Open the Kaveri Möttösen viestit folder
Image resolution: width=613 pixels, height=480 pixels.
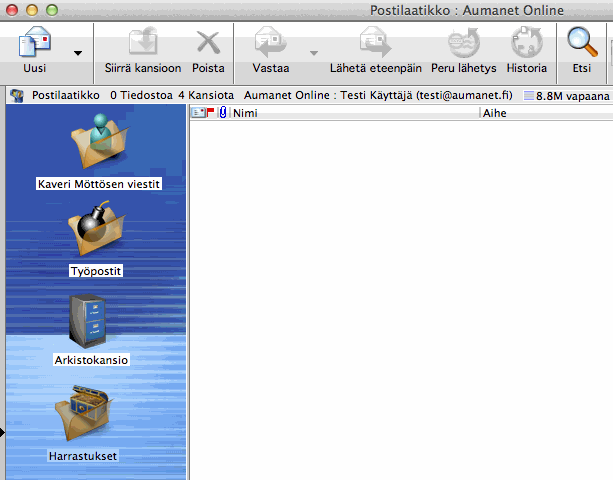(x=99, y=142)
